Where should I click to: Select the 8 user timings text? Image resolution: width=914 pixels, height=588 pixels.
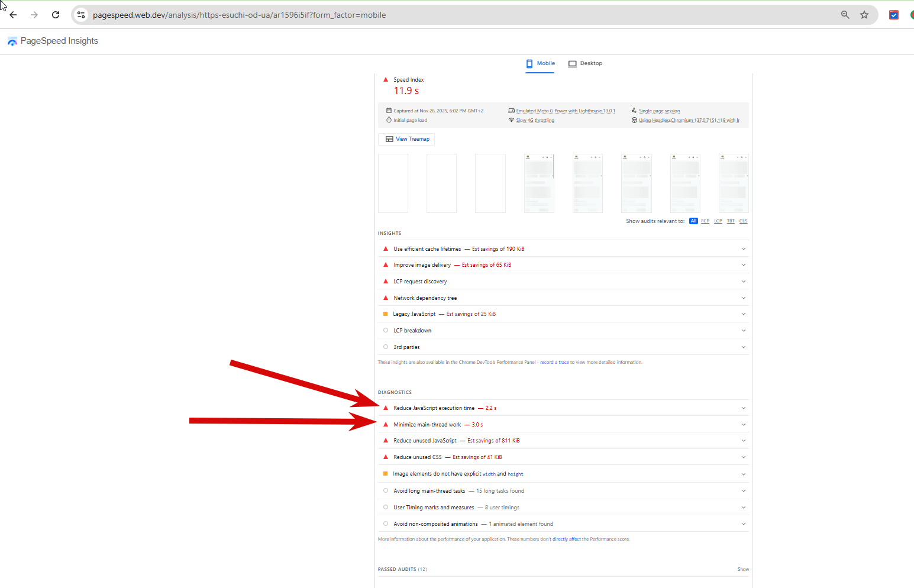coord(502,508)
